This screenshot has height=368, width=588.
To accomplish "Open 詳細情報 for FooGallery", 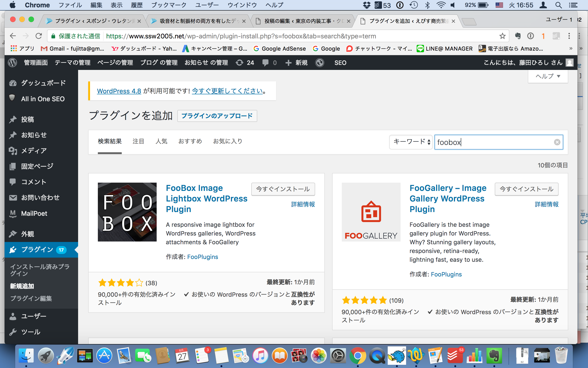I will point(546,204).
